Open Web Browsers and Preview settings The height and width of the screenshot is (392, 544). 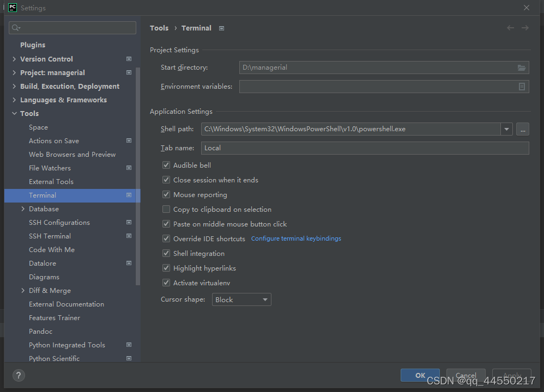coord(72,154)
